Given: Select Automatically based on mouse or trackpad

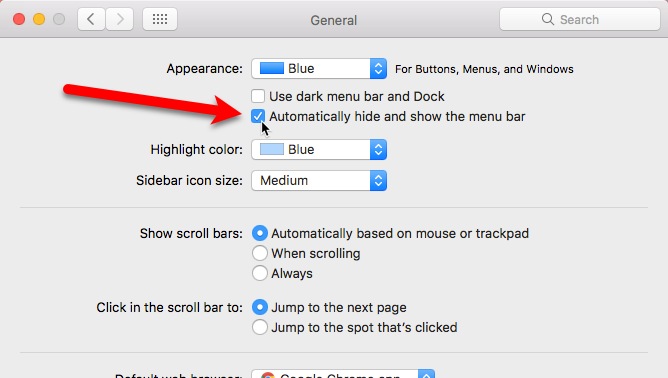Looking at the screenshot, I should coord(259,233).
